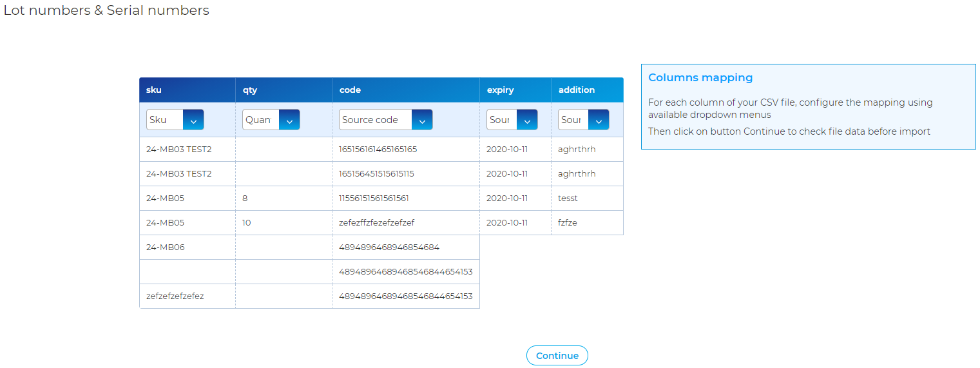Screen dimensions: 980x368
Task: Open the addition column mapping dropdown
Action: click(x=584, y=120)
